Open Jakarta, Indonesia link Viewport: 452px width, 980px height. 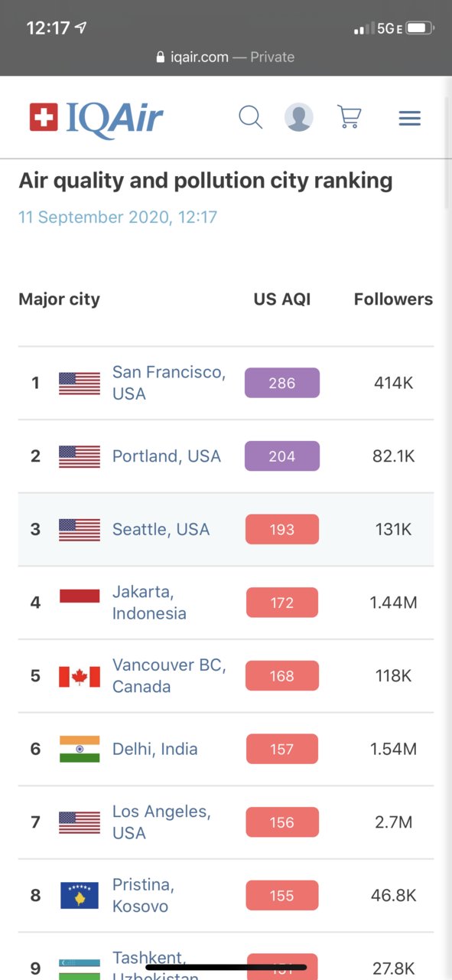coord(149,603)
